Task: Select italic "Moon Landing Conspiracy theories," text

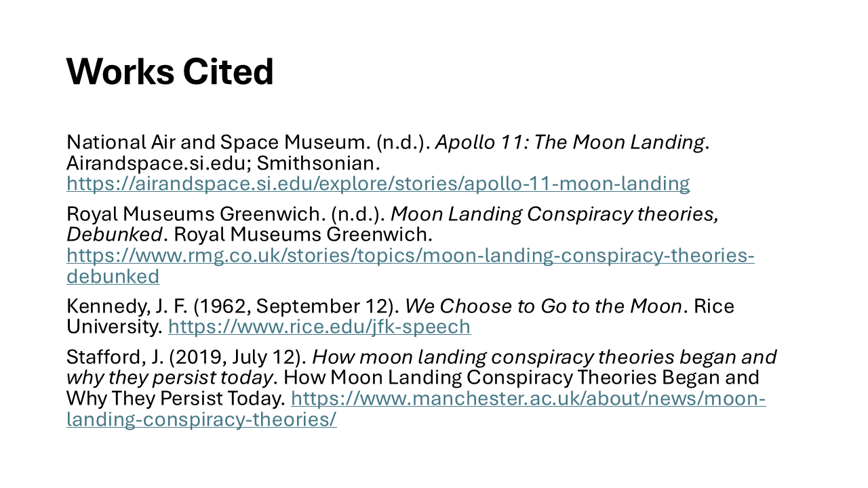Action: 555,214
